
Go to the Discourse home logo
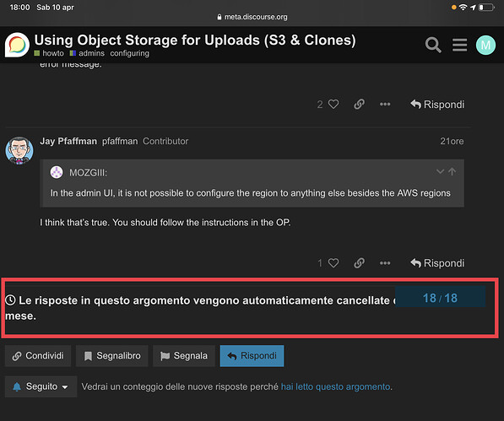coord(17,45)
